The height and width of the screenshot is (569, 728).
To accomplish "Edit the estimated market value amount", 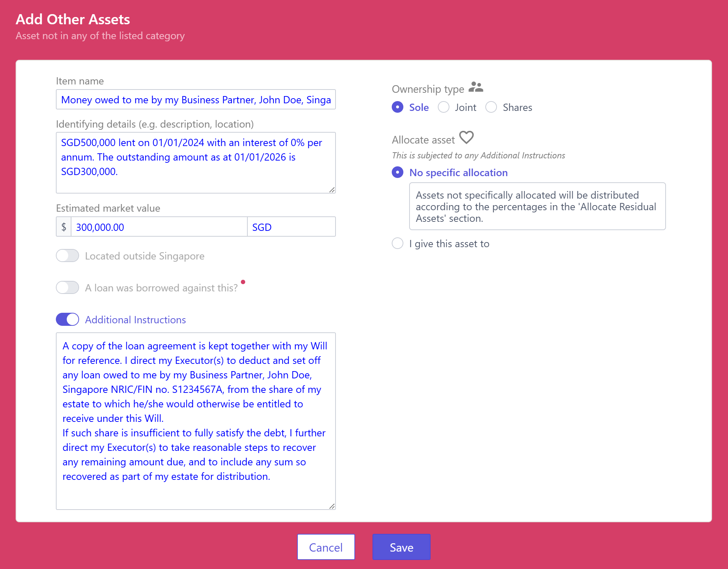I will pyautogui.click(x=159, y=227).
